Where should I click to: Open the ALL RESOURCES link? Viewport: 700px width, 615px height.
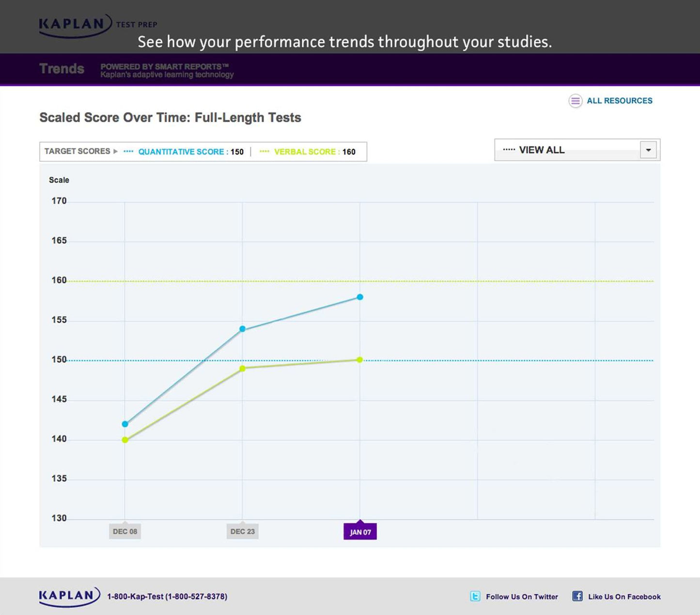(x=620, y=101)
